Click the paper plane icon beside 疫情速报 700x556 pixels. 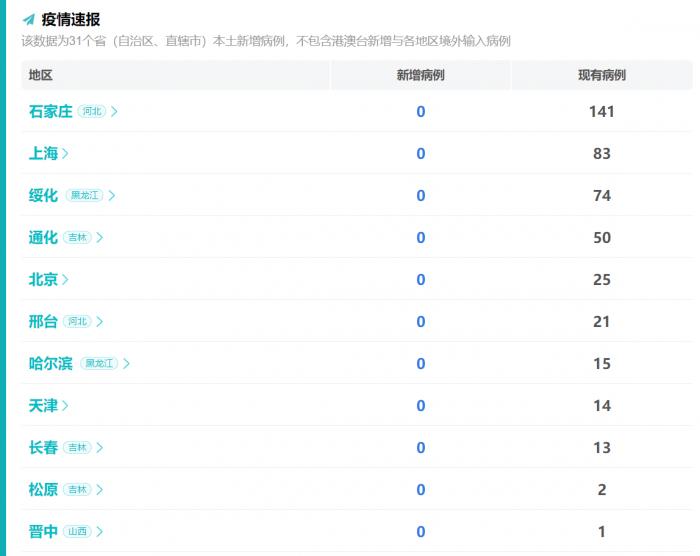[29, 20]
